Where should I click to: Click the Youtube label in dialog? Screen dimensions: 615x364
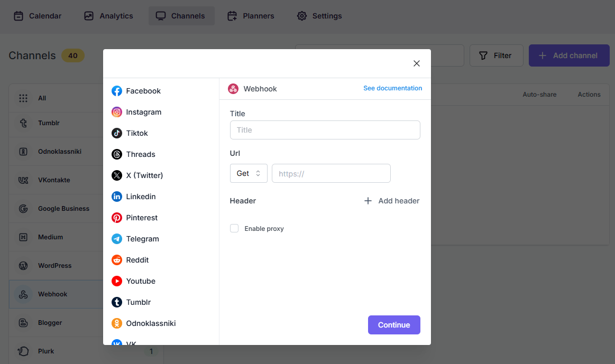pyautogui.click(x=141, y=282)
